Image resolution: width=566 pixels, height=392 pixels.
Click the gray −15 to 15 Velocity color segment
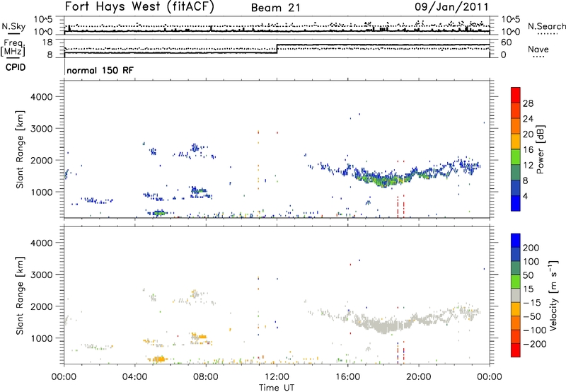[516, 295]
